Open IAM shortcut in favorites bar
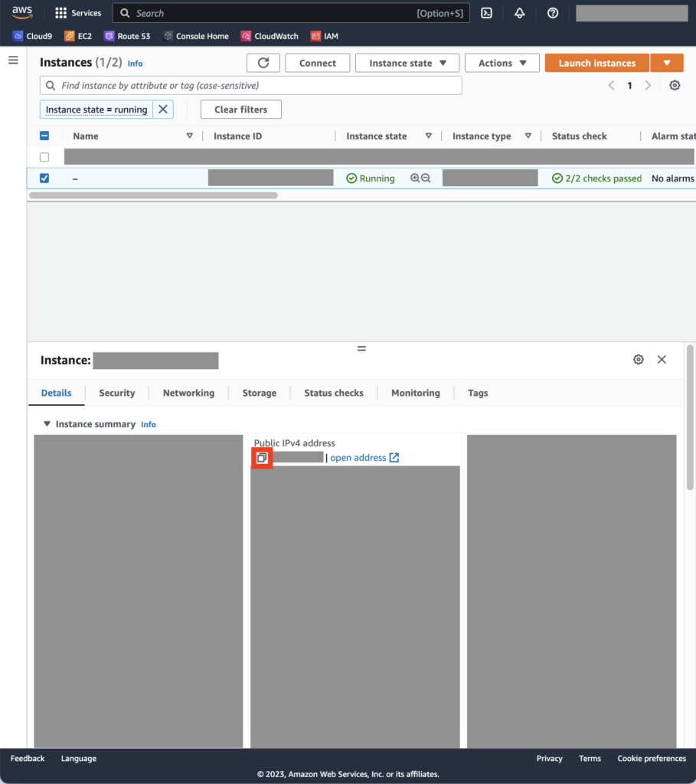This screenshot has width=696, height=784. pos(325,36)
